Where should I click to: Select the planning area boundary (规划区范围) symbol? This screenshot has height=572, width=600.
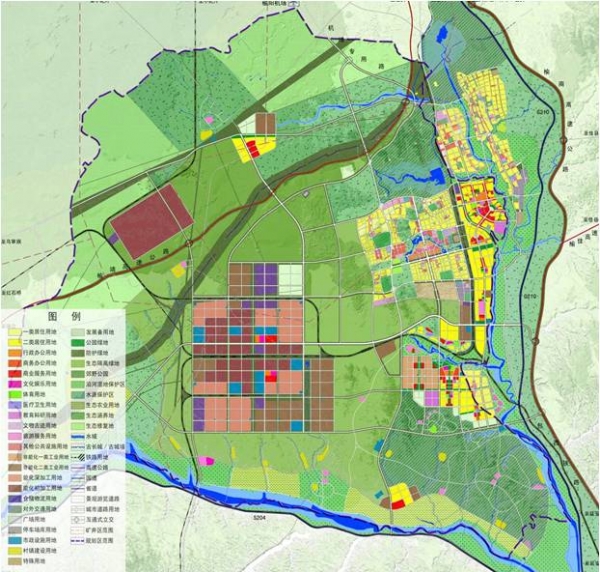pos(77,540)
